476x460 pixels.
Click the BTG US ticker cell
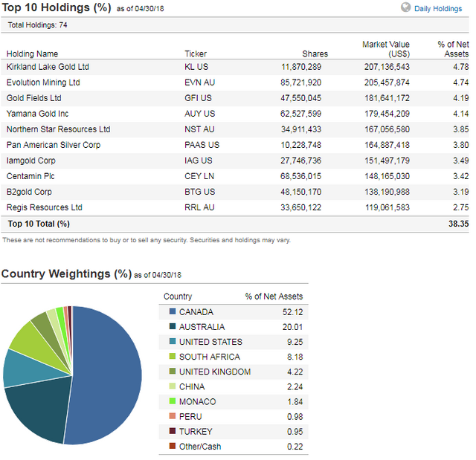199,192
